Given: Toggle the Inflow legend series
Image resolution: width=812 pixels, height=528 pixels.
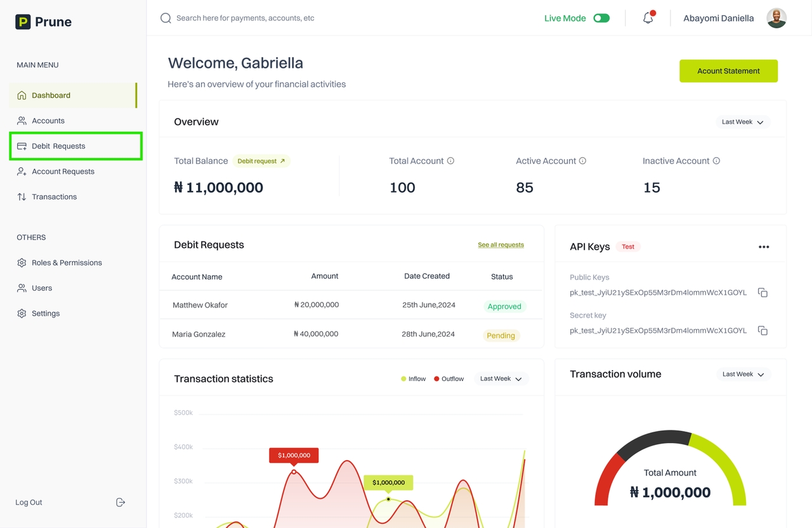Looking at the screenshot, I should coord(413,379).
